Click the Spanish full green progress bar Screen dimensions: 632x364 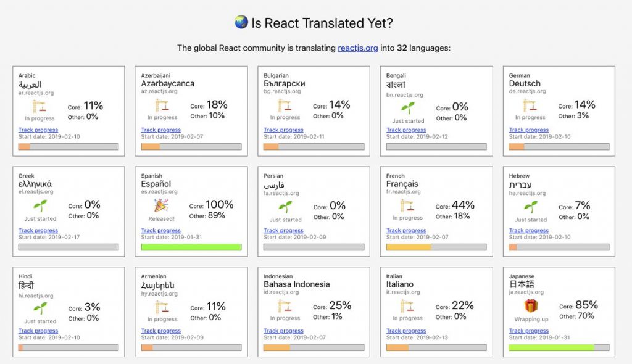click(x=191, y=247)
